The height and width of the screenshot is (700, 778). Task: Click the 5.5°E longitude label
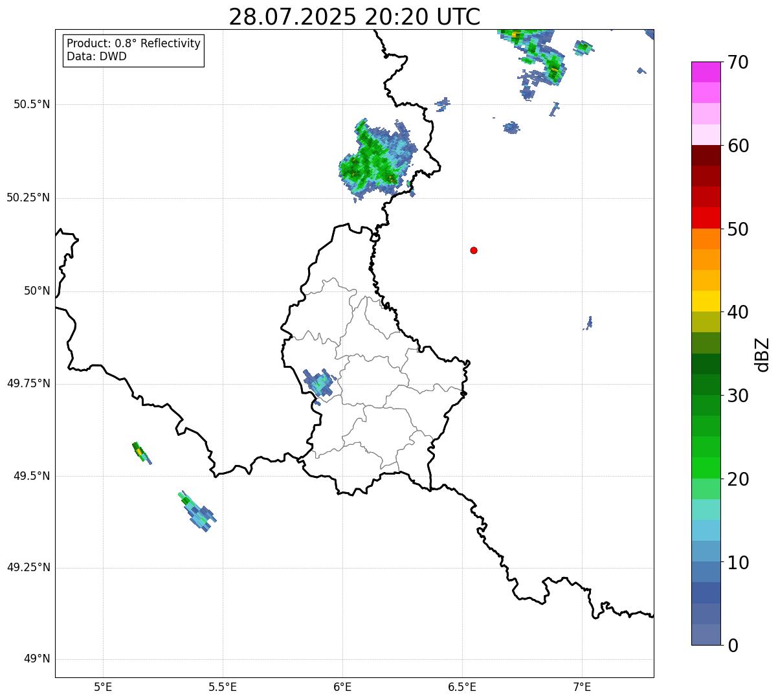[223, 686]
